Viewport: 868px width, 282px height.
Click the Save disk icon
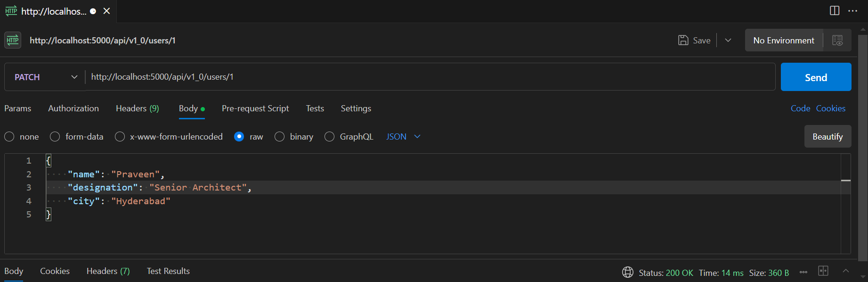click(683, 40)
